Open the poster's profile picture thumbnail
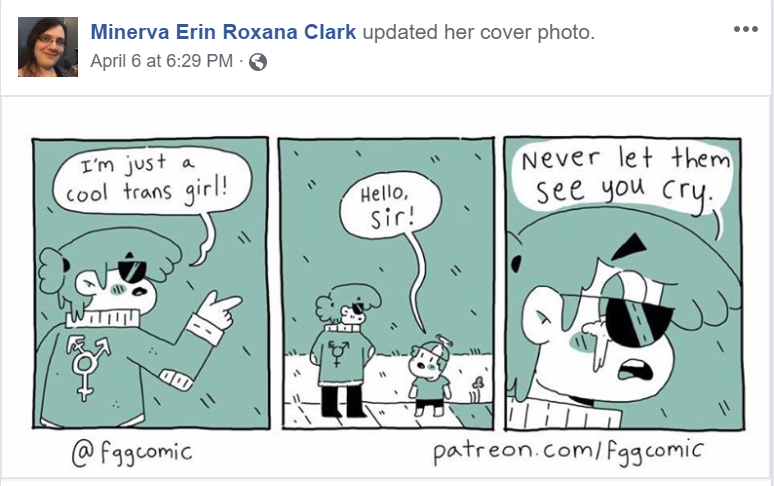Viewport: 774px width, 486px height. pyautogui.click(x=48, y=47)
